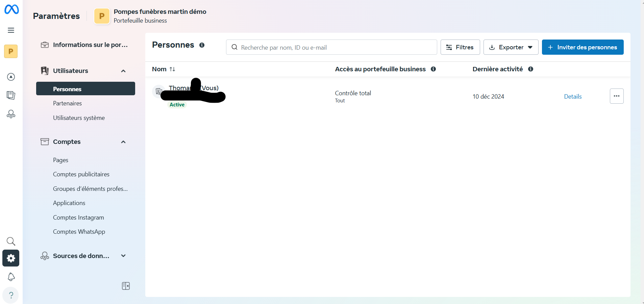
Task: Open the compass overview icon in rail
Action: pyautogui.click(x=11, y=77)
